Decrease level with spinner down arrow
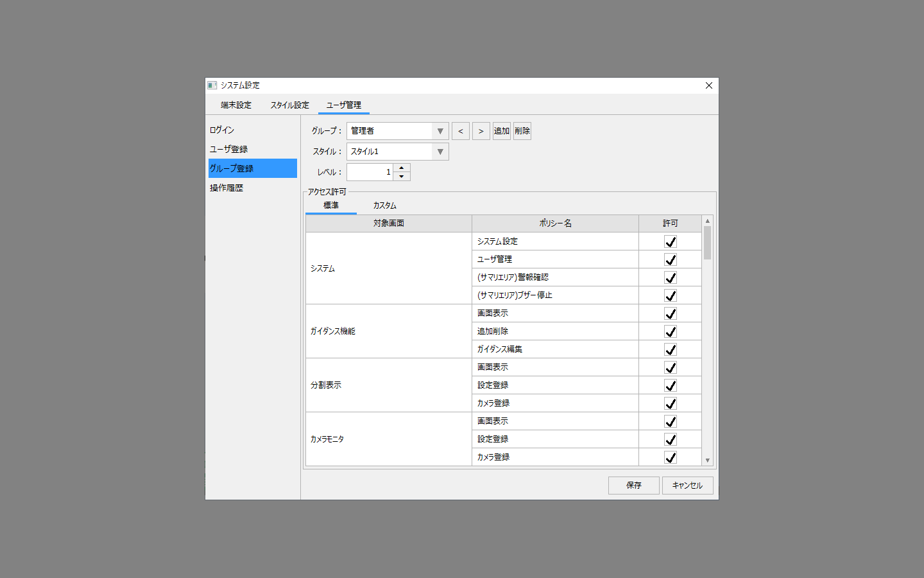 (402, 177)
